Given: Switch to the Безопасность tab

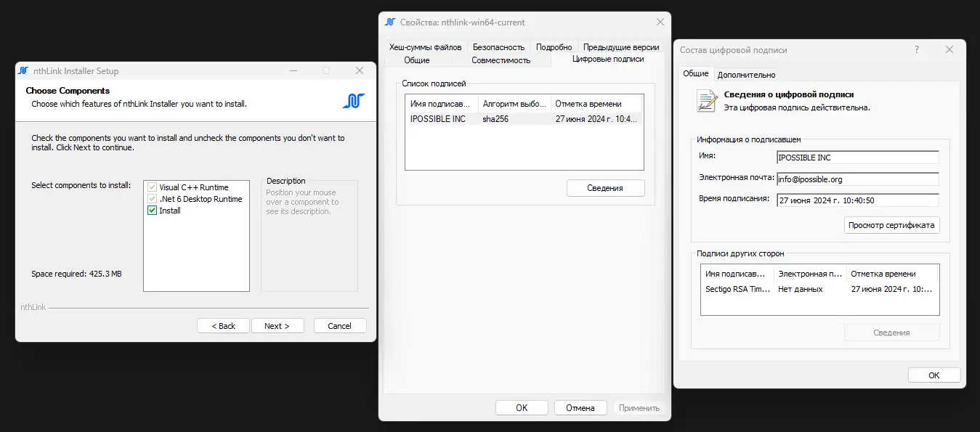Looking at the screenshot, I should point(498,47).
